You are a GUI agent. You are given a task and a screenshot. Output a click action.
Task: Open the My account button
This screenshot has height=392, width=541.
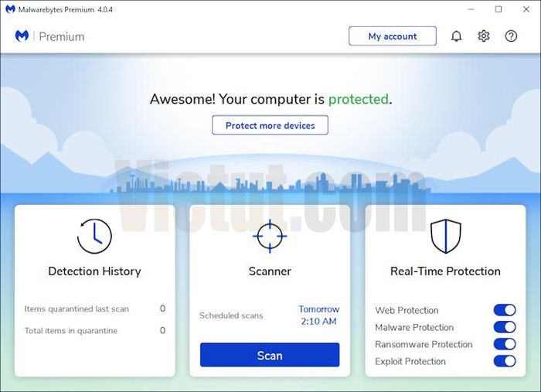(393, 36)
